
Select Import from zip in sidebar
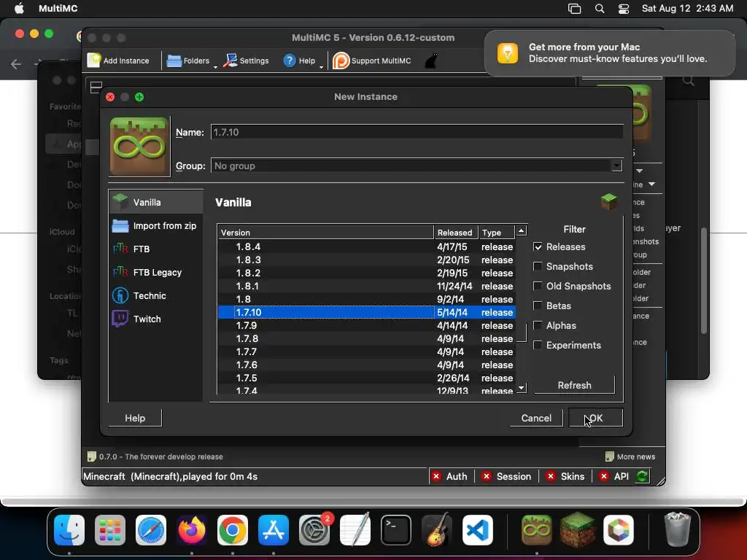click(x=156, y=226)
